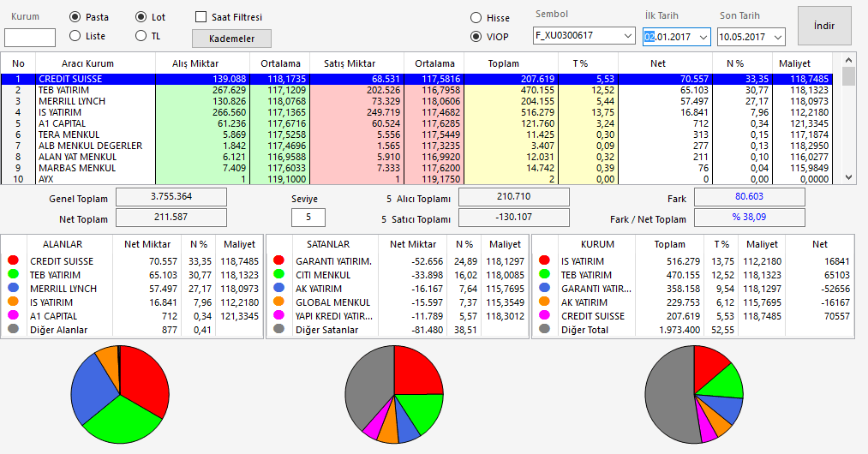The width and height of the screenshot is (868, 454).
Task: Select the MERRILL LYNCH row in main table
Action: click(x=416, y=101)
